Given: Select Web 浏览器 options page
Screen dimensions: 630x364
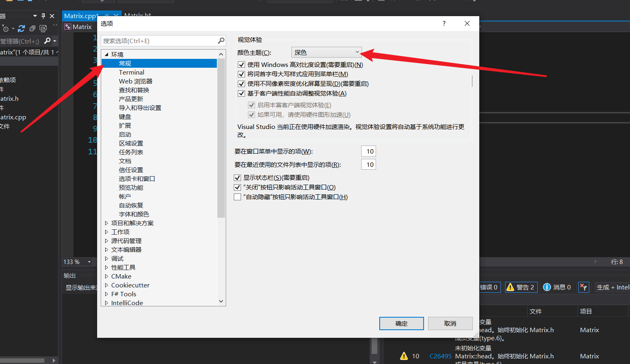Looking at the screenshot, I should (135, 81).
